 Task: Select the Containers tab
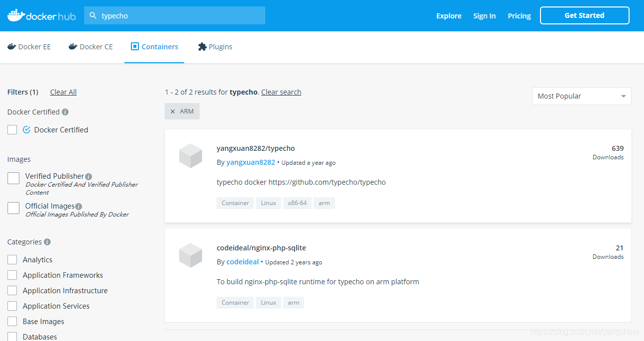154,47
